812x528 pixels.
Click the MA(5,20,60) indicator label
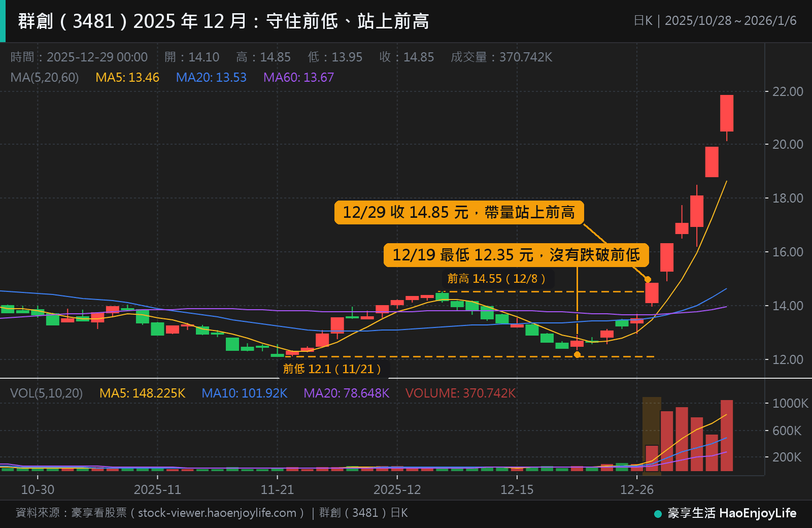(45, 77)
